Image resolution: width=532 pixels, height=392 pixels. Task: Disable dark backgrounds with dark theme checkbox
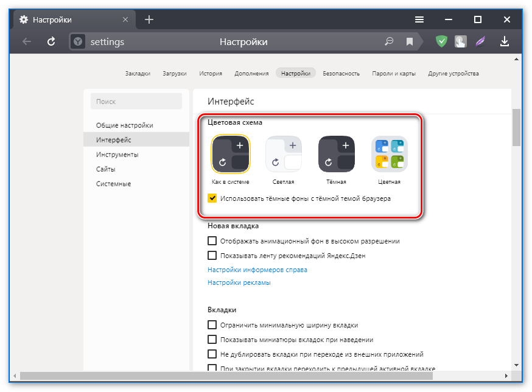point(212,198)
